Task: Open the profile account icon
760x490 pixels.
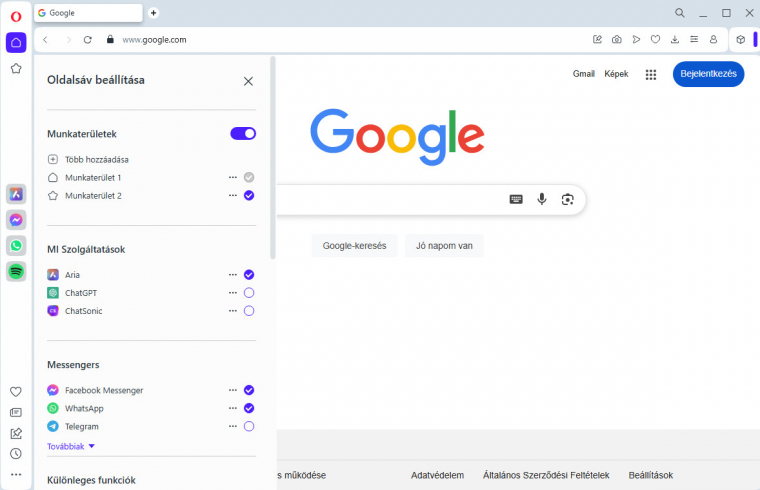Action: tap(713, 40)
